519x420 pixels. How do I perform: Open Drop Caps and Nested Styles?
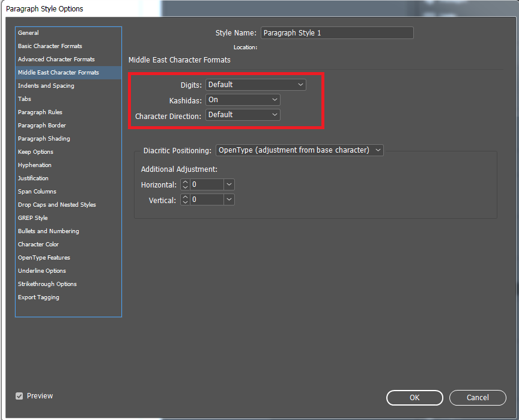[x=68, y=205]
